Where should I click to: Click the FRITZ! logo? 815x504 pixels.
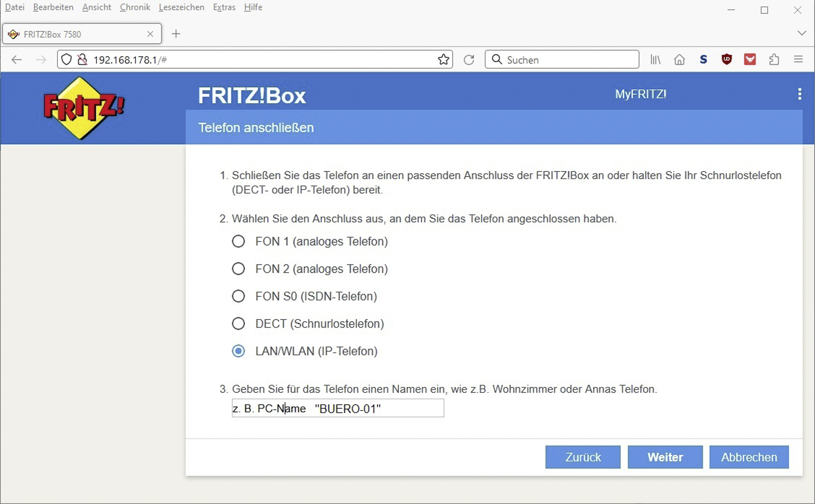pos(84,108)
